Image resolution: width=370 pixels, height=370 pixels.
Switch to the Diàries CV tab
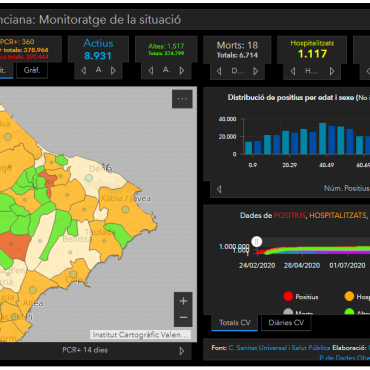click(x=286, y=323)
